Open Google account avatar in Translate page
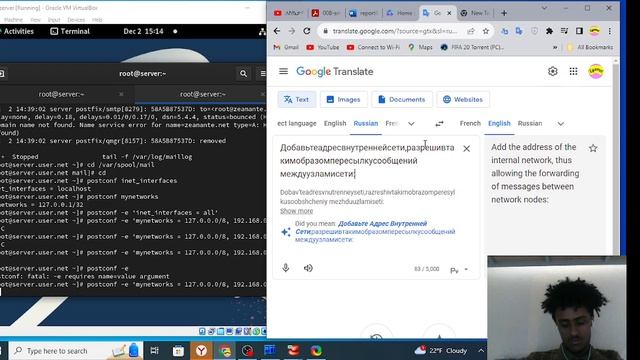This screenshot has height=360, width=640. (596, 71)
